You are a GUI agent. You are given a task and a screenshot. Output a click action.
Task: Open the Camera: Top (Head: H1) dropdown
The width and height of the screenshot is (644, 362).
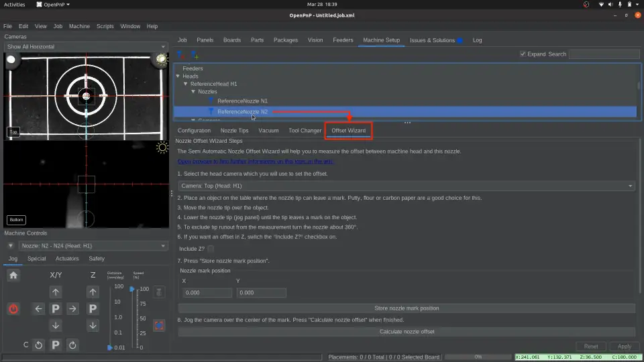point(406,186)
